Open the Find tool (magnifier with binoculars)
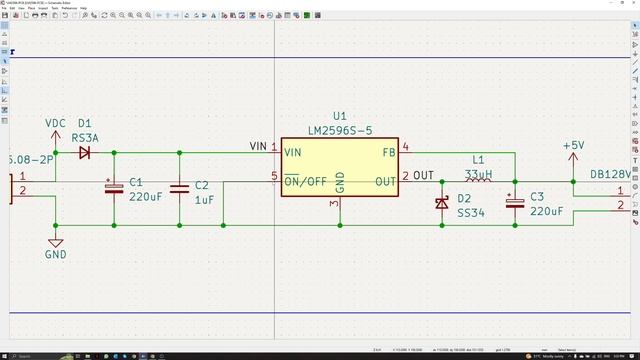This screenshot has height=360, width=640. pyautogui.click(x=84, y=15)
